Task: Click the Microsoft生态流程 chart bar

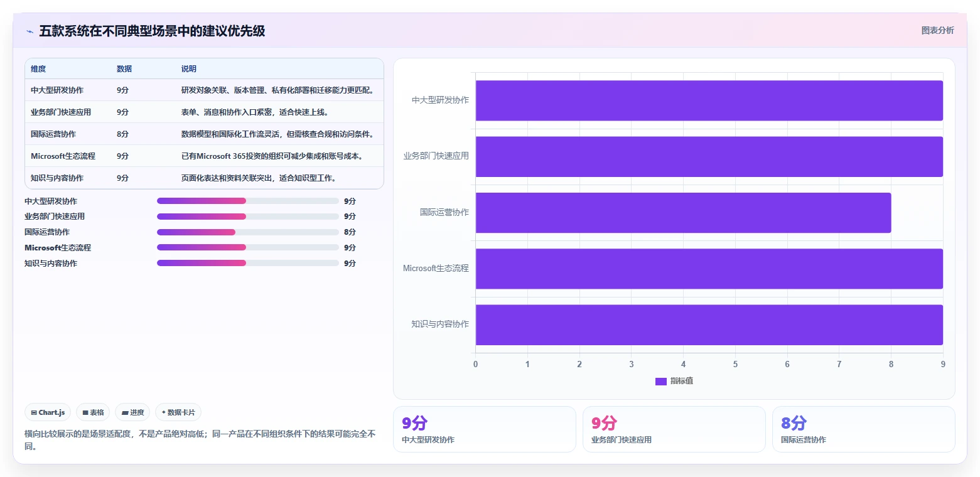Action: 709,269
